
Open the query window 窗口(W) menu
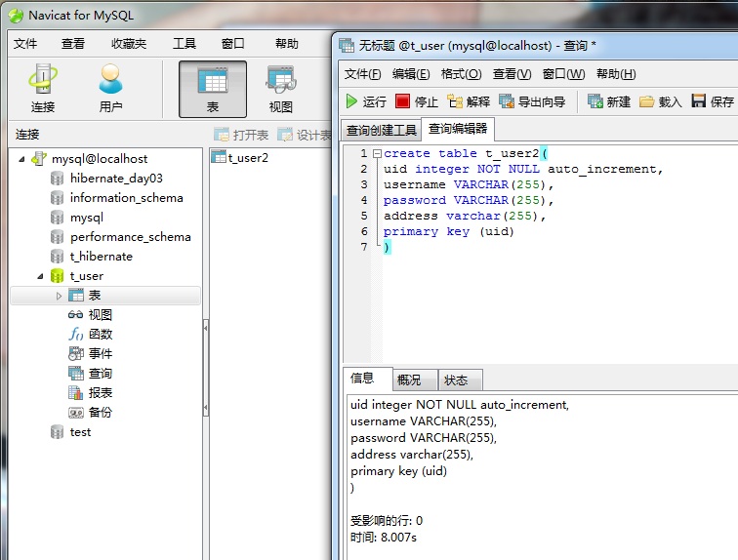pos(564,74)
